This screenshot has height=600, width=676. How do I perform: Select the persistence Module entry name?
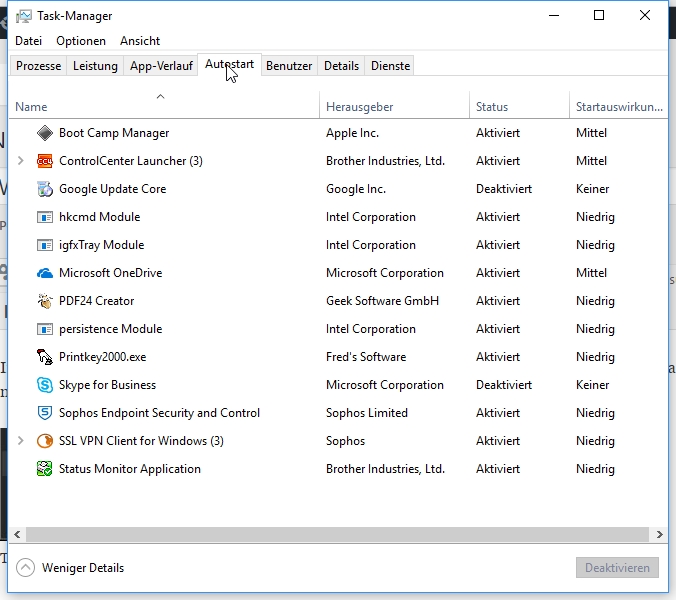coord(110,329)
